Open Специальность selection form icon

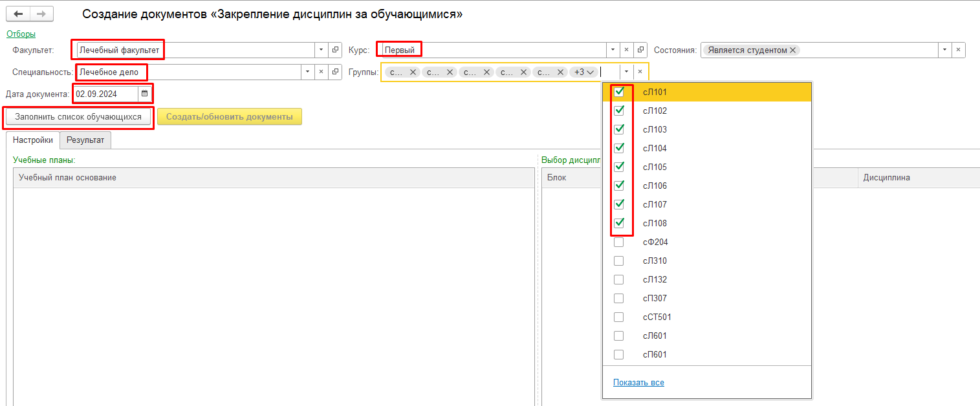click(335, 72)
